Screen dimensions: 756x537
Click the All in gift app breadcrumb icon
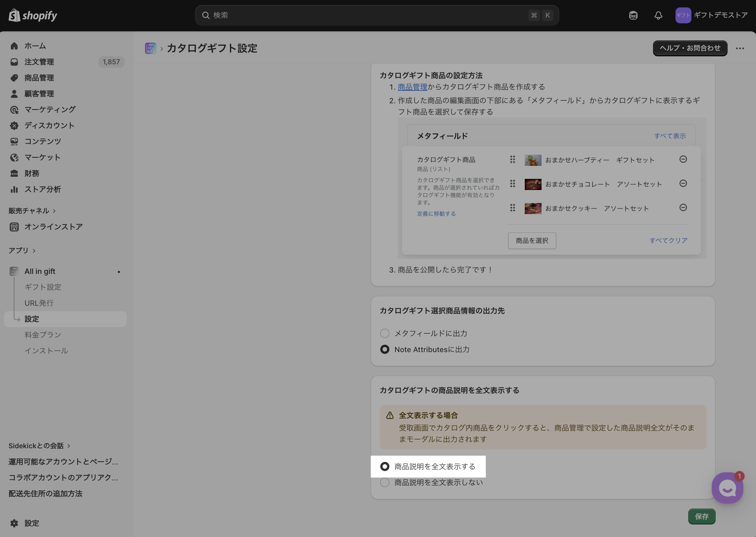pos(150,48)
